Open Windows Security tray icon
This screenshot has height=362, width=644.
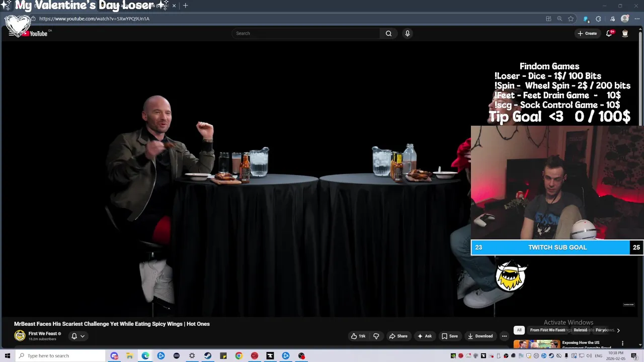(529, 356)
